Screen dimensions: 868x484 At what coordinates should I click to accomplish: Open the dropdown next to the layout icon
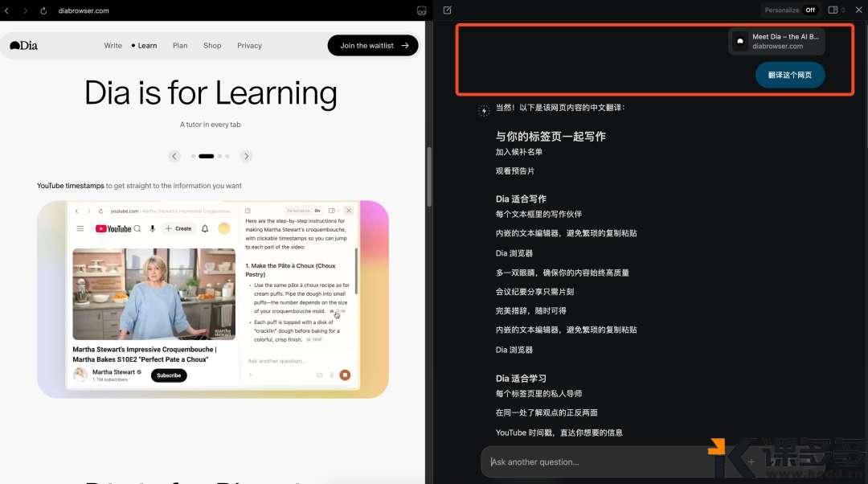point(843,10)
